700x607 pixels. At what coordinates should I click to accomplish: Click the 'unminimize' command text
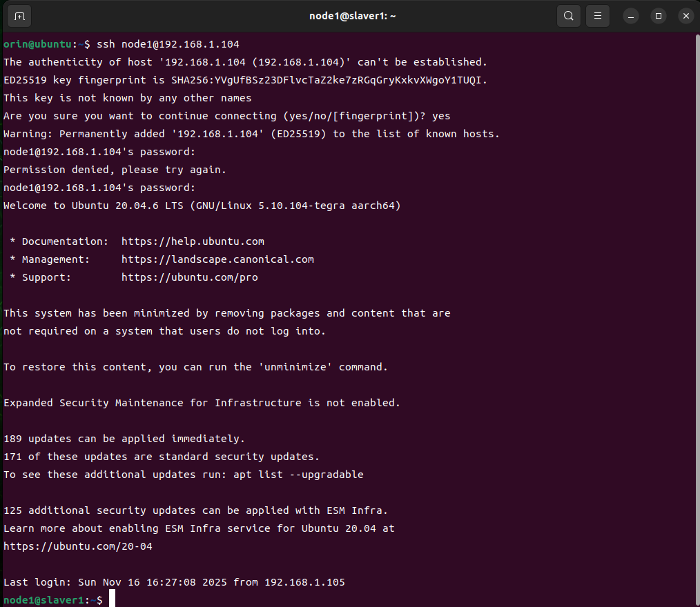click(x=295, y=367)
